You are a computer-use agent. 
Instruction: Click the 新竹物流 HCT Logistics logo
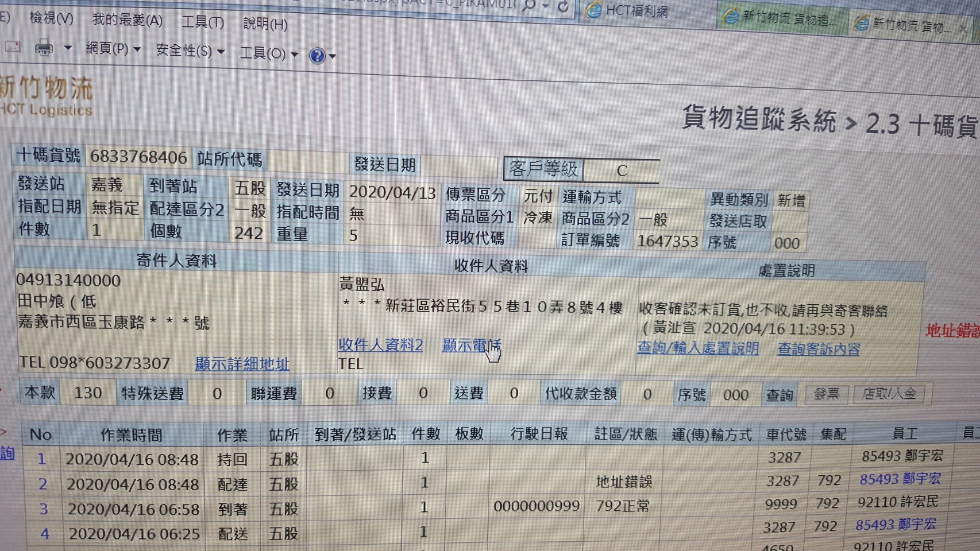click(46, 96)
